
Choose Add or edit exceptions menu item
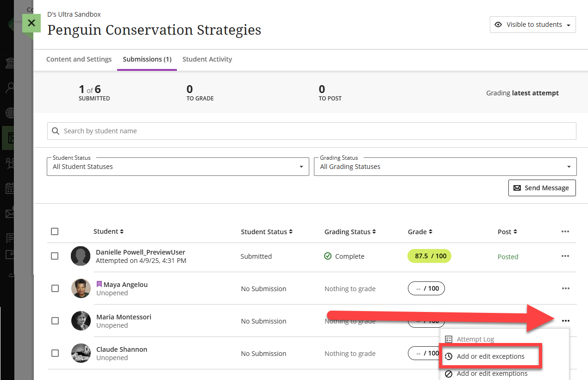(x=490, y=356)
